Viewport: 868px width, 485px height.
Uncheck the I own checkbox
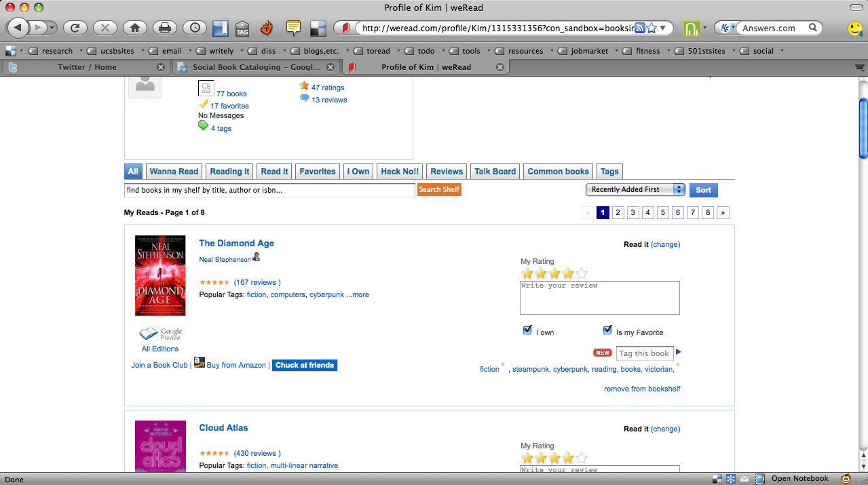coord(527,330)
